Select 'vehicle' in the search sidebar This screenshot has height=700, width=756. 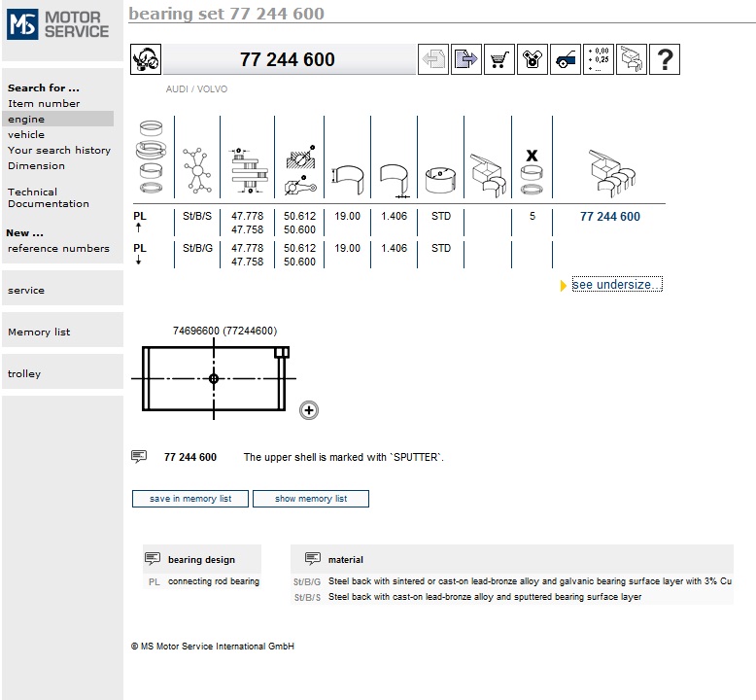pyautogui.click(x=26, y=134)
